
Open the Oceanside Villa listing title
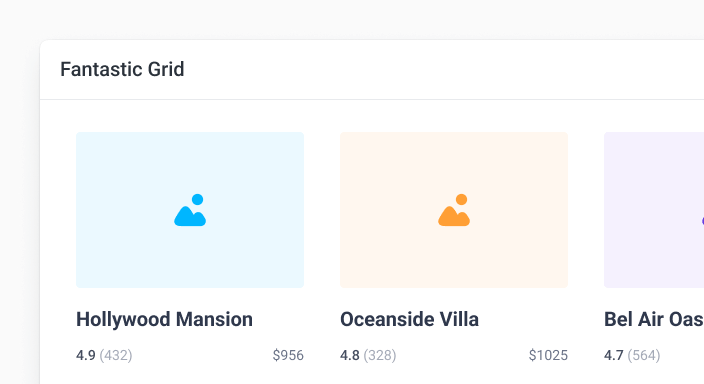(409, 319)
